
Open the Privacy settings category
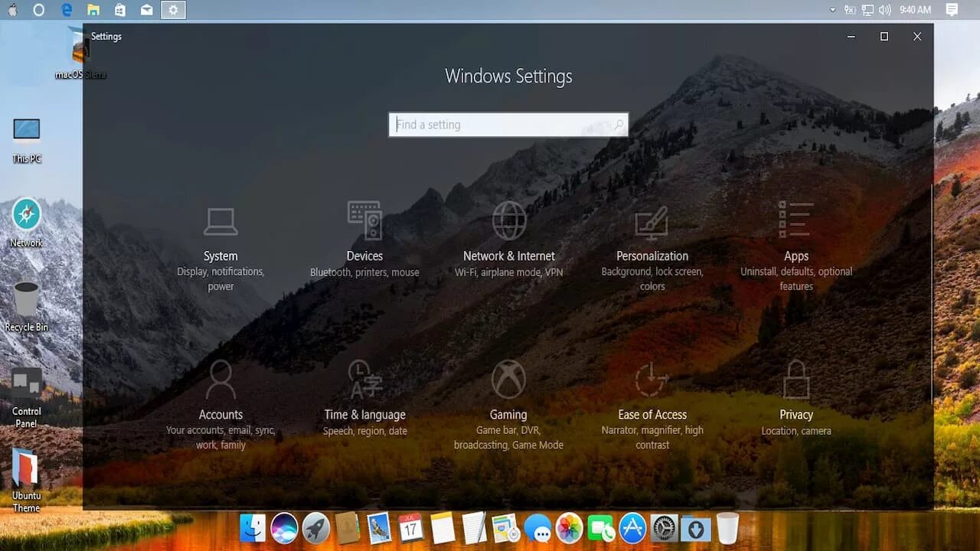coord(796,399)
